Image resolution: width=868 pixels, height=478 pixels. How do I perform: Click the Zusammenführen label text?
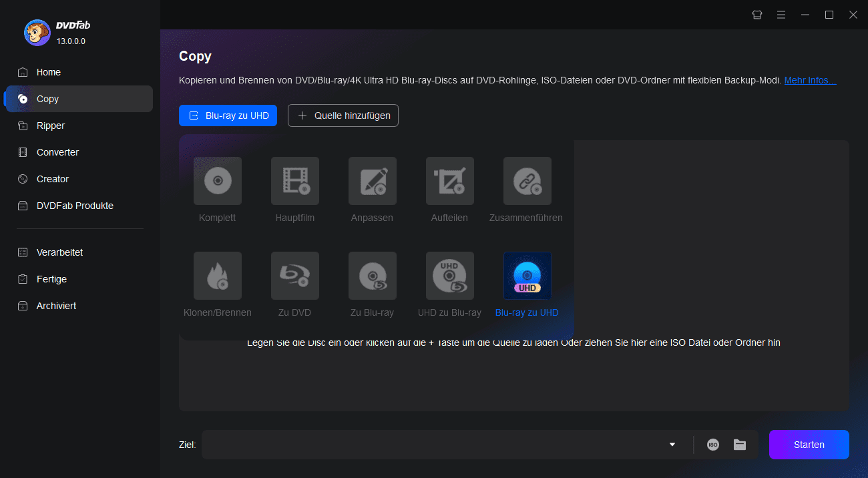coord(526,218)
